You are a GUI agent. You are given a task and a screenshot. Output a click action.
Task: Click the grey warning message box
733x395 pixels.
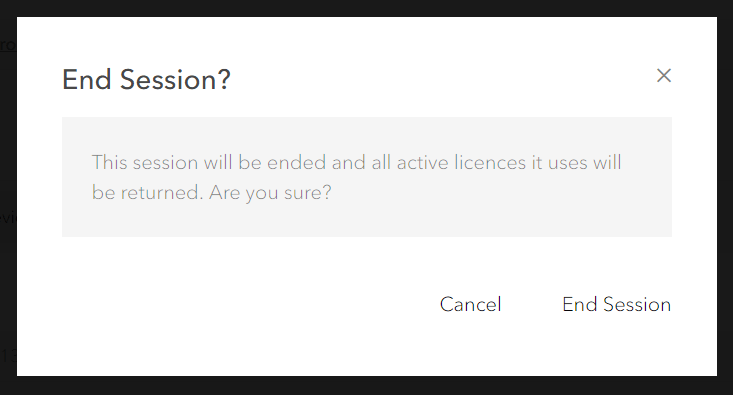[367, 177]
